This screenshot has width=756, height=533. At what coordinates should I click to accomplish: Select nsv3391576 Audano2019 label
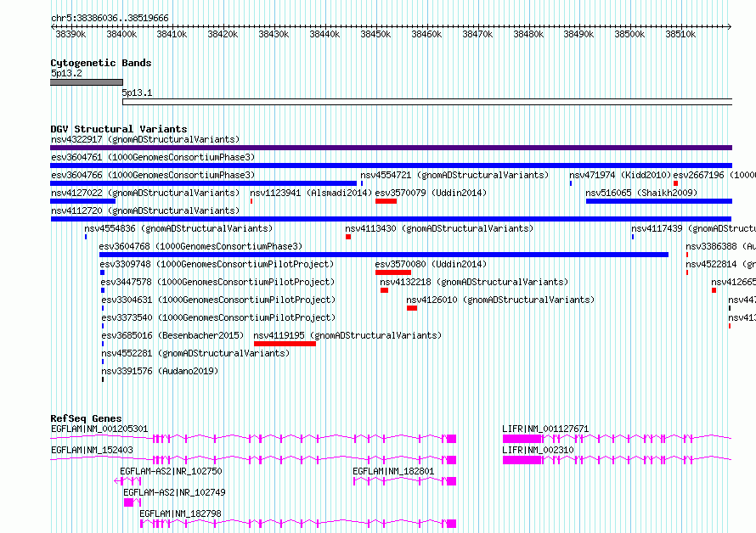[x=160, y=372]
